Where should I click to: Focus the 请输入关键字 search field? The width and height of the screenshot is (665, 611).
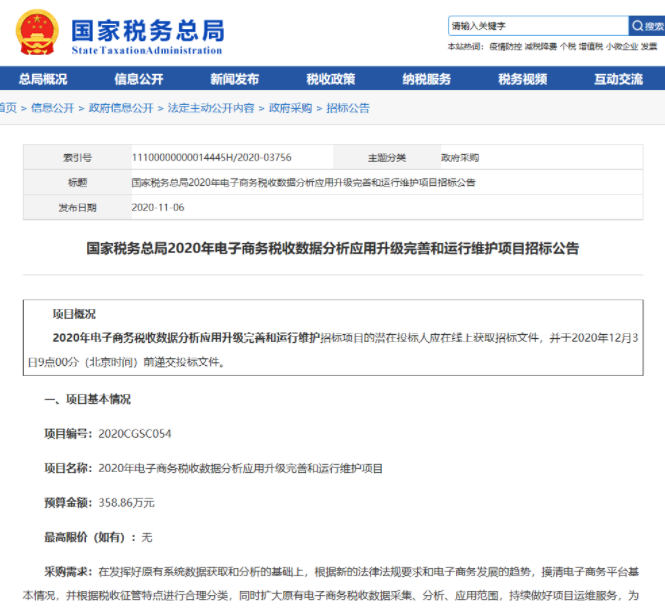click(538, 26)
